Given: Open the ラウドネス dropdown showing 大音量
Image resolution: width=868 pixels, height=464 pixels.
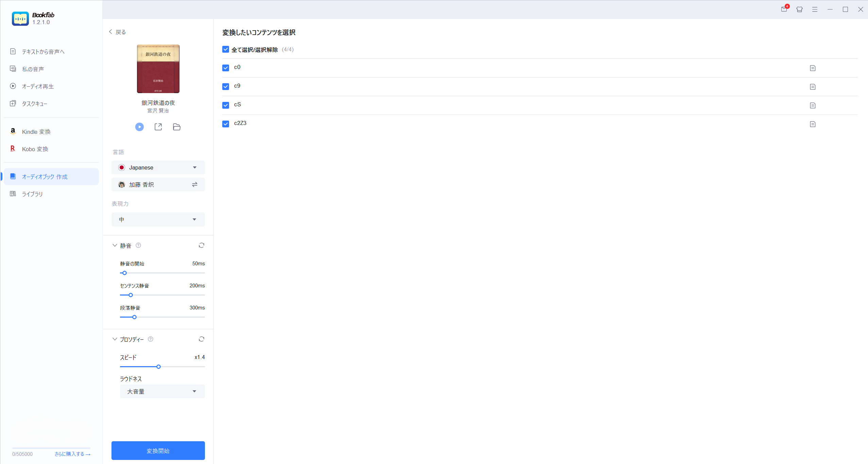Looking at the screenshot, I should tap(162, 391).
